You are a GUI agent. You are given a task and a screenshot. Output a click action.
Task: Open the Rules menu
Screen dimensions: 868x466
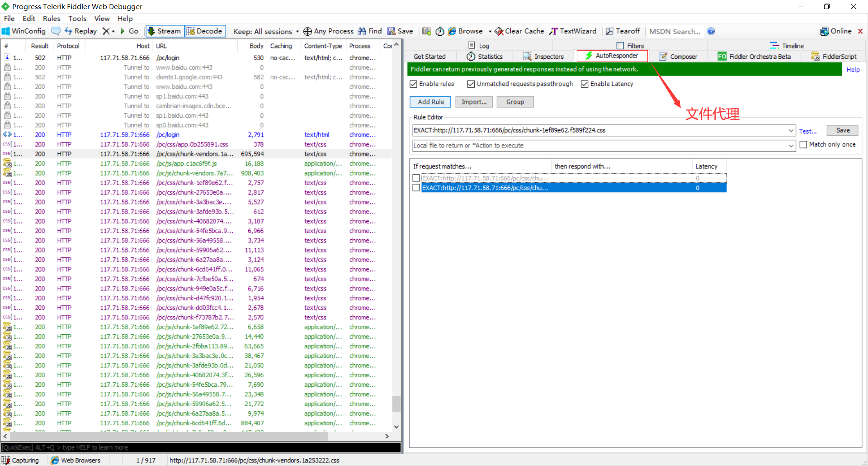52,19
